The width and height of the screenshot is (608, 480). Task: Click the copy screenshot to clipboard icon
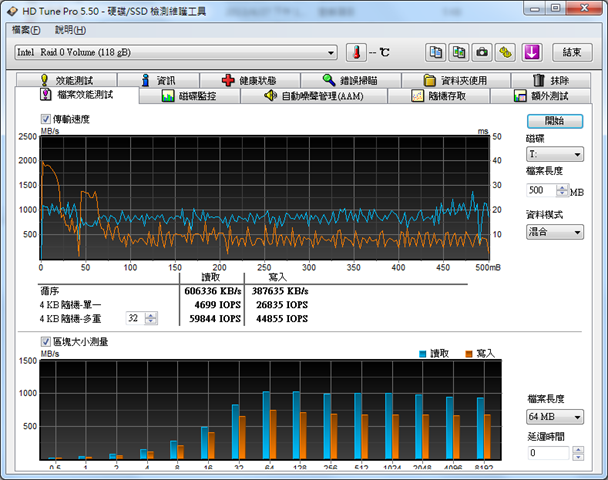coord(459,52)
